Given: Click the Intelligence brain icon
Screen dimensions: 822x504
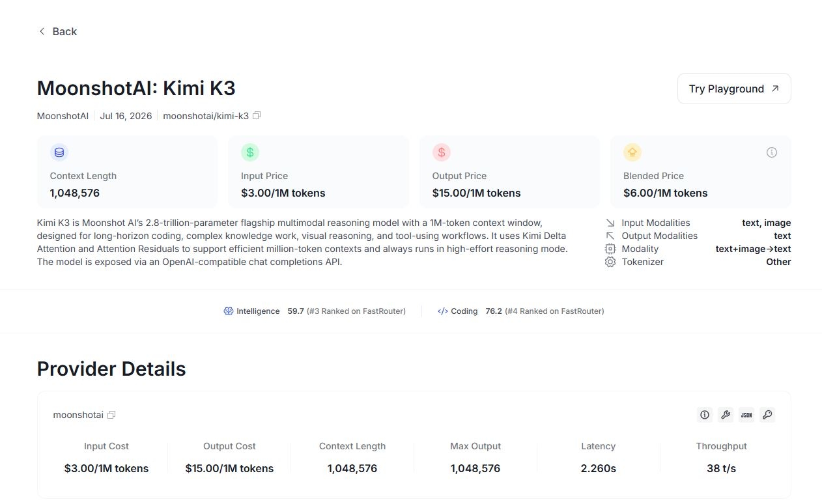Looking at the screenshot, I should (x=228, y=311).
